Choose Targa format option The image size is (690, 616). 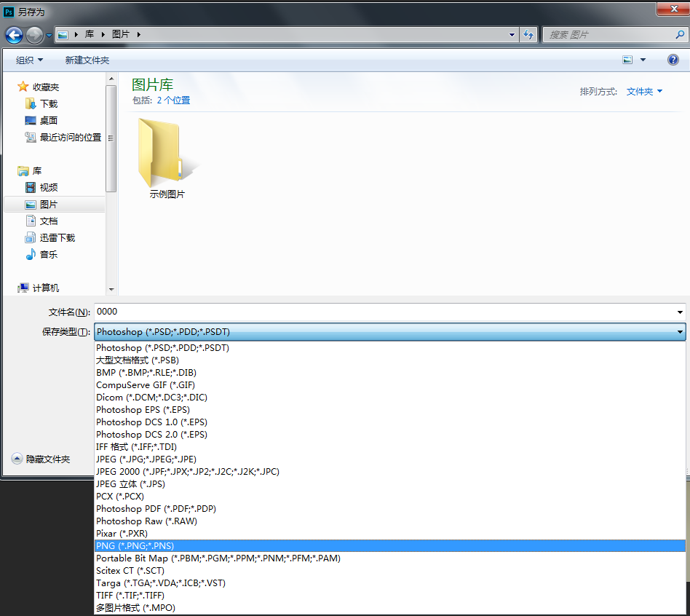click(390, 583)
